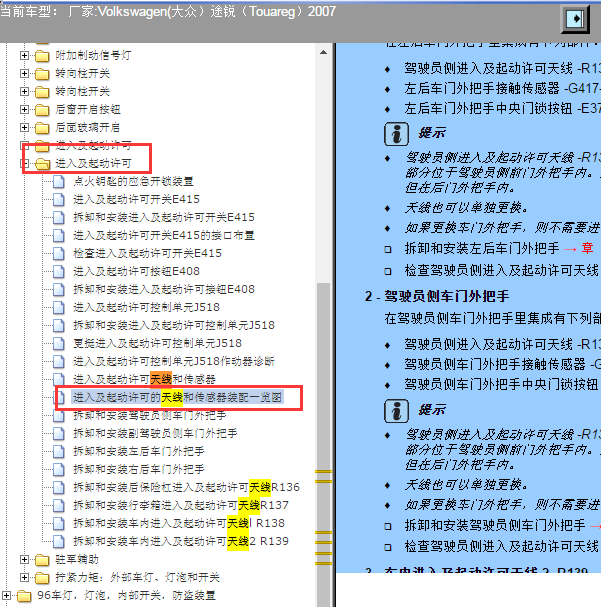This screenshot has height=607, width=601.
Task: Open 拆卸和安装进入及起动许可控制单元J518
Action: tap(174, 325)
